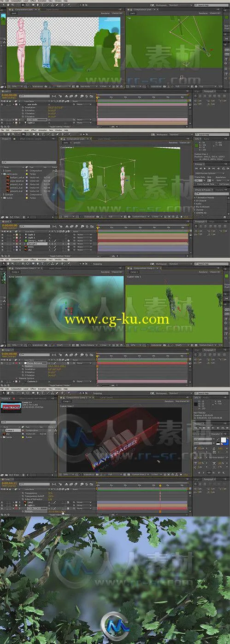This screenshot has width=230, height=644.
Task: Toggle visibility of the [Deep L... Solid 1] layer
Action: (3, 241)
